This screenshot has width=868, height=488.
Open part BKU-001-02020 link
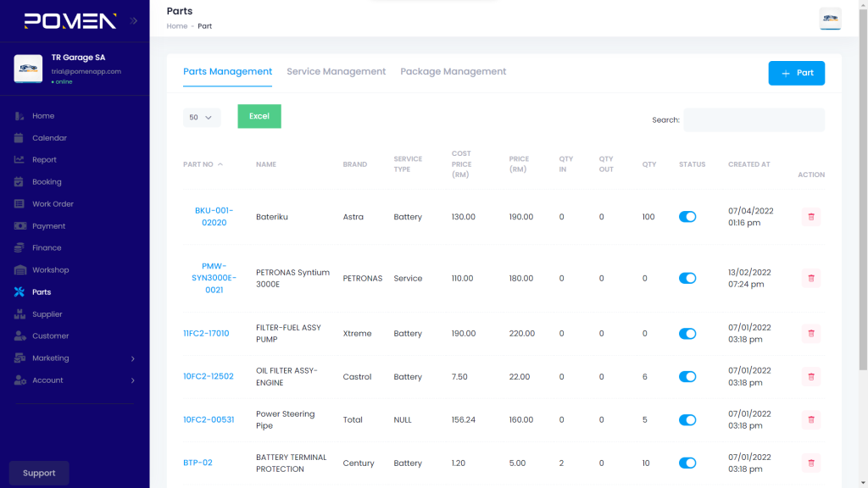(x=214, y=216)
